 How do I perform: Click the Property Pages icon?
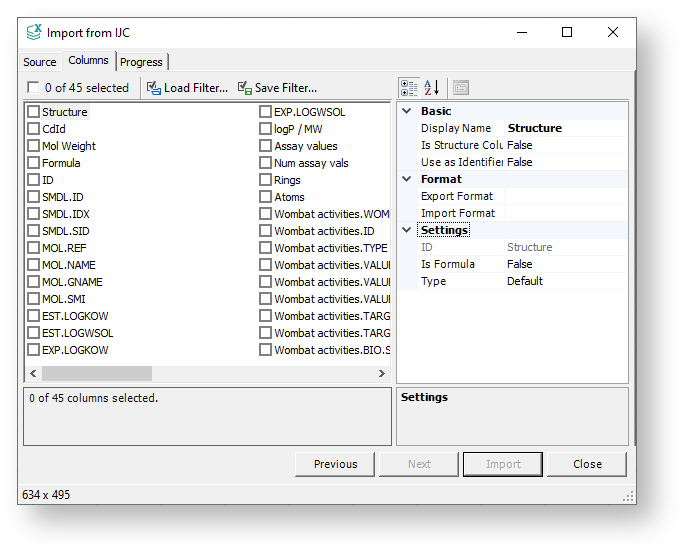click(461, 88)
